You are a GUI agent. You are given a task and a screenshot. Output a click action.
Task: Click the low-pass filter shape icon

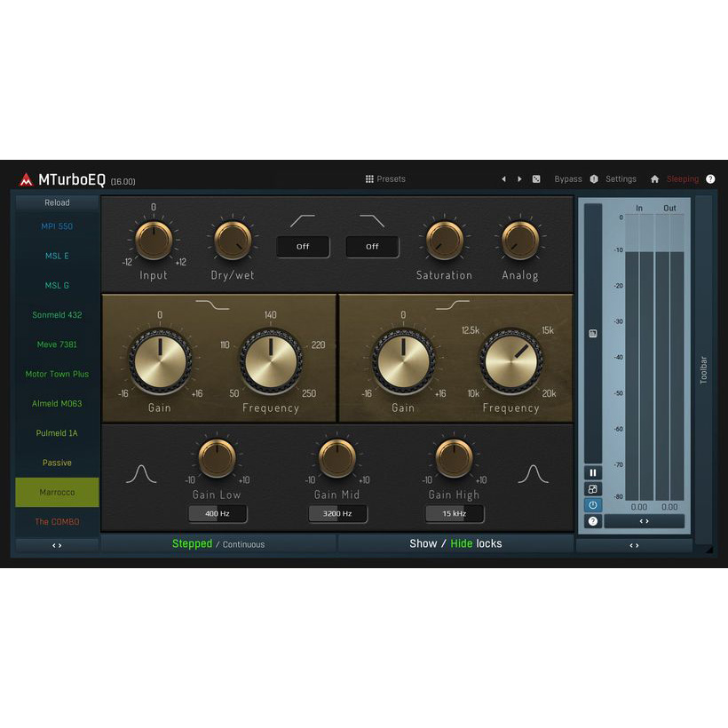click(372, 221)
